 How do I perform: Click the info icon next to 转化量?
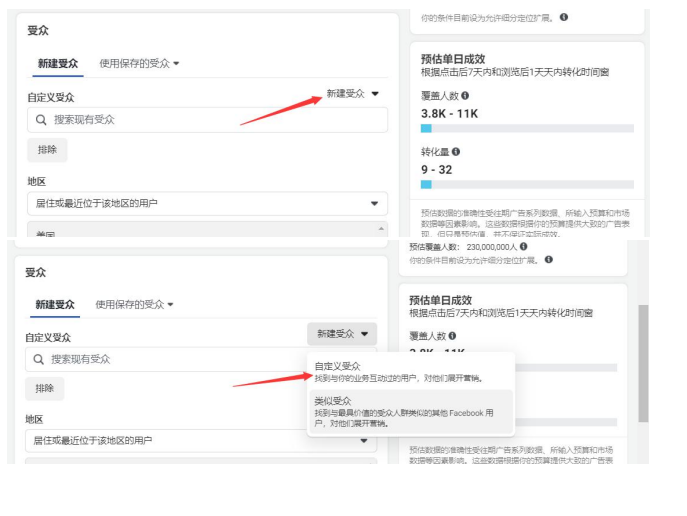tap(456, 152)
